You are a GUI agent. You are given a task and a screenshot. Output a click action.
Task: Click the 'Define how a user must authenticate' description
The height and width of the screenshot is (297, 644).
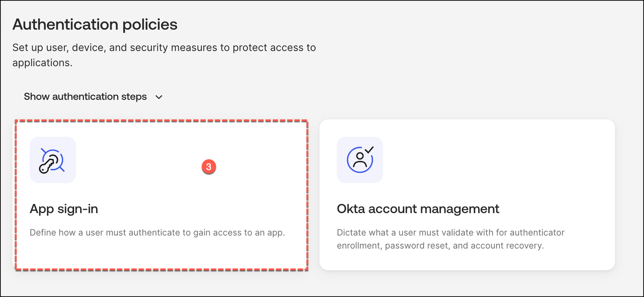(x=157, y=233)
